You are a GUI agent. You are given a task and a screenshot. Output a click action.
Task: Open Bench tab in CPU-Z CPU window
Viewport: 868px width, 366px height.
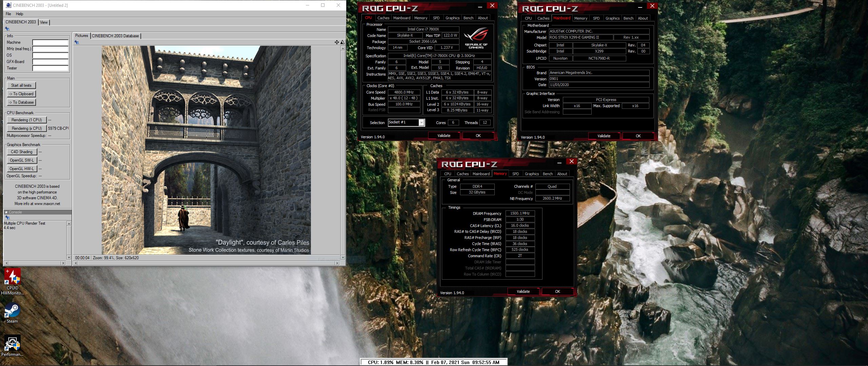pos(468,18)
